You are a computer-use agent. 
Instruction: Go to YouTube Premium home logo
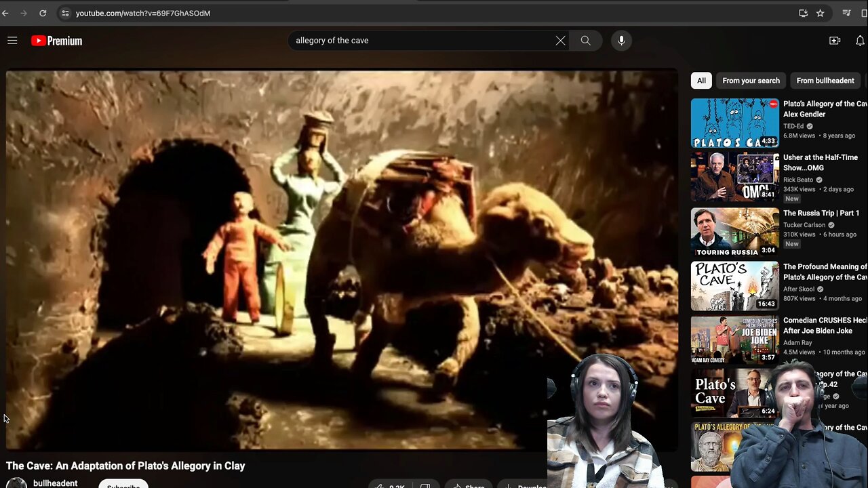[56, 41]
